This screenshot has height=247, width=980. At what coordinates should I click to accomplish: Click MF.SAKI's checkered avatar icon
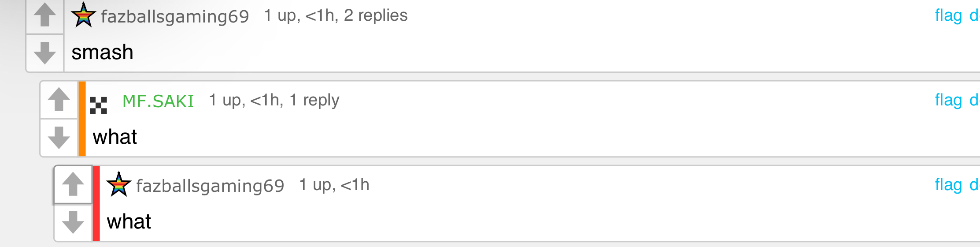pyautogui.click(x=98, y=105)
